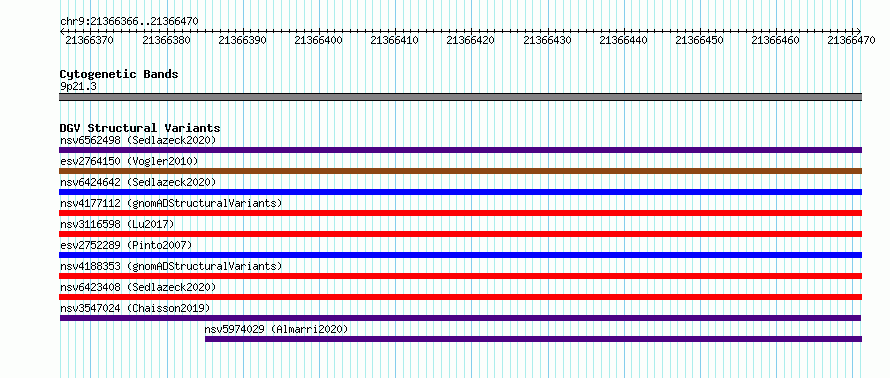Click ruler position 21366390
890x378 pixels.
pos(242,40)
